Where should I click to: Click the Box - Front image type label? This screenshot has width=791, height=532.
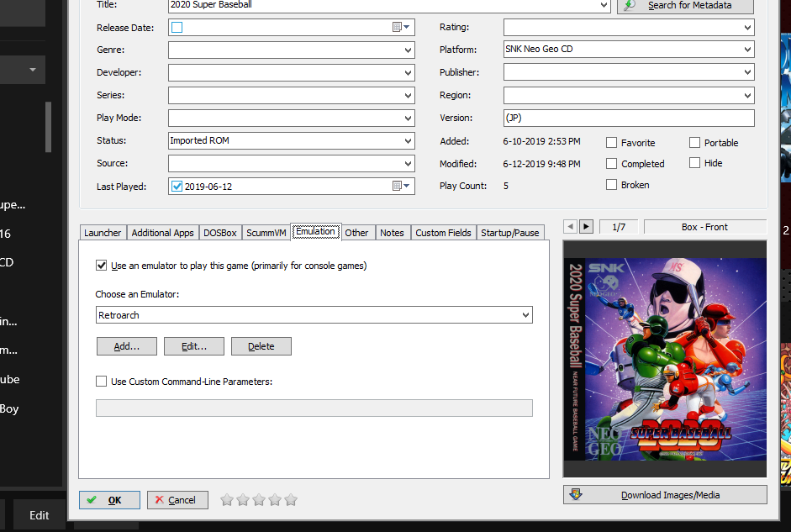pos(704,226)
